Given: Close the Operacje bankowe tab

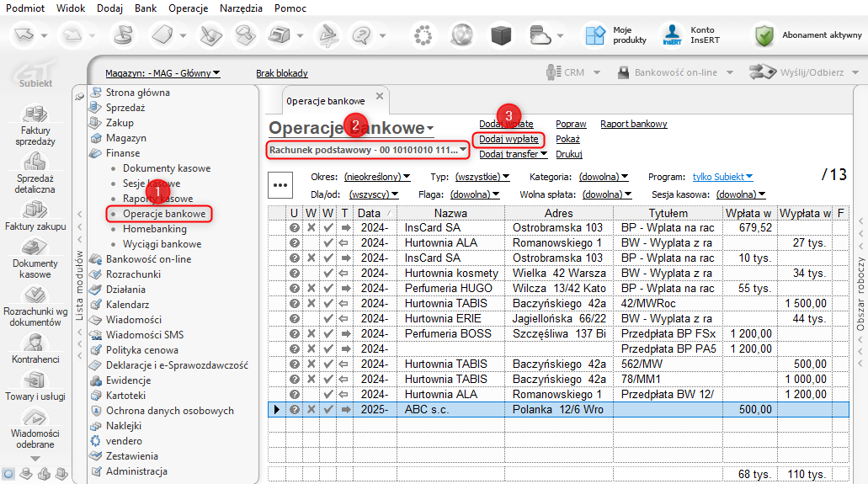Looking at the screenshot, I should [379, 97].
